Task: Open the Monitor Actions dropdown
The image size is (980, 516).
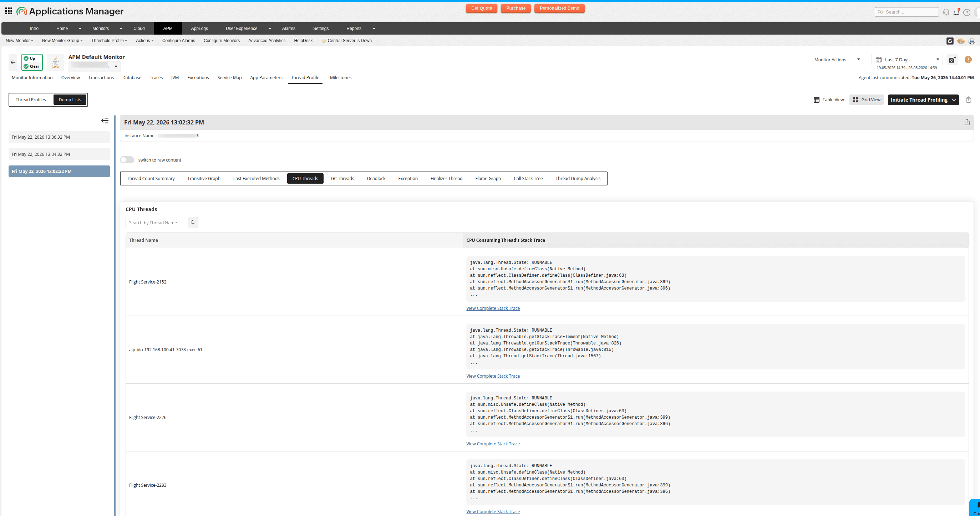Action: point(837,60)
